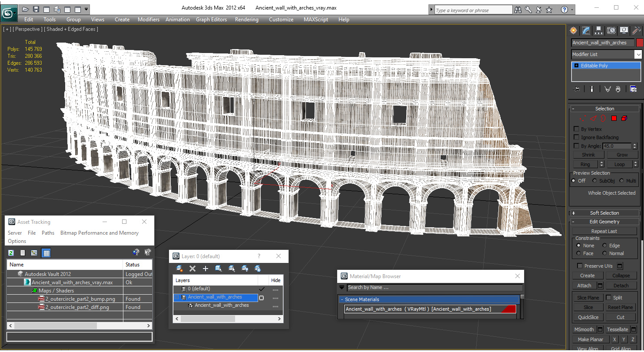This screenshot has height=352, width=644.
Task: Click Delete layer X icon in Layer dialog
Action: [x=193, y=269]
